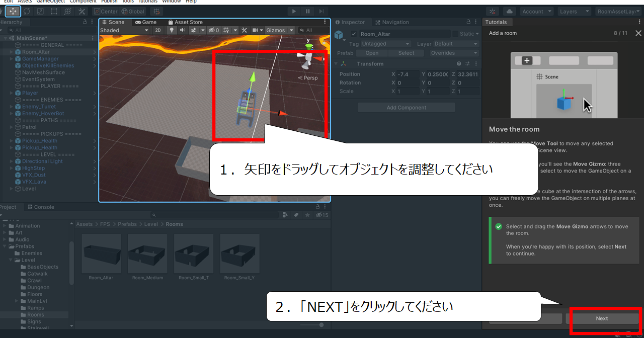Close the Add a room tutorial
The image size is (644, 338).
point(638,33)
